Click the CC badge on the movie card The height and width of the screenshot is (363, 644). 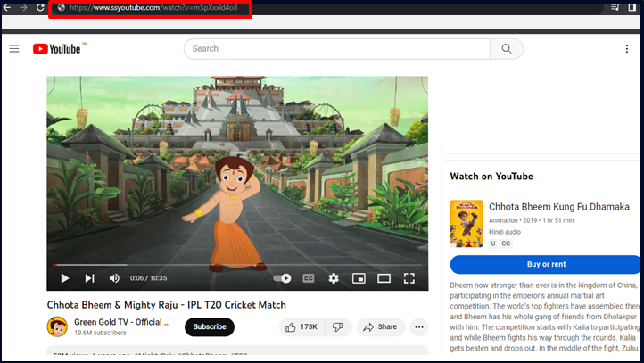[506, 243]
